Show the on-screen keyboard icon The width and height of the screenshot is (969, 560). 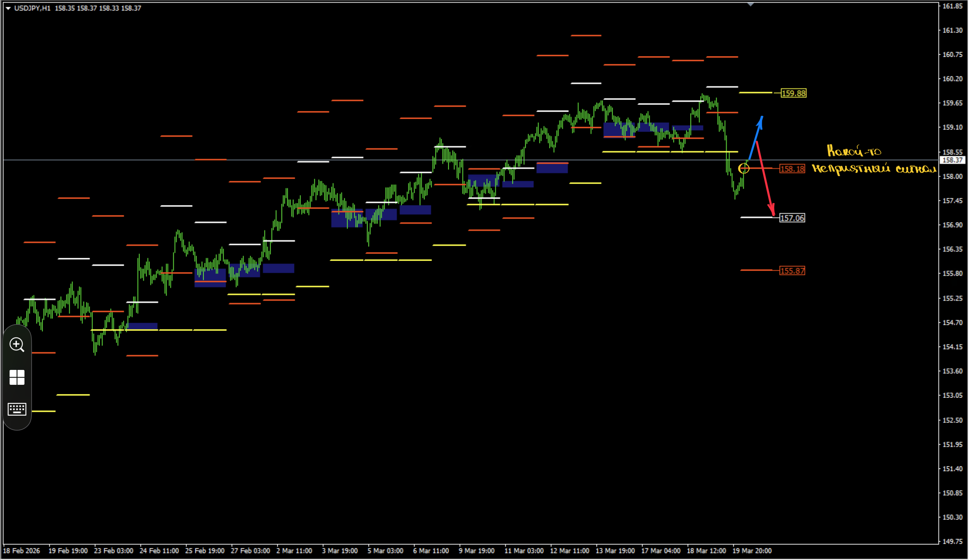click(x=17, y=409)
